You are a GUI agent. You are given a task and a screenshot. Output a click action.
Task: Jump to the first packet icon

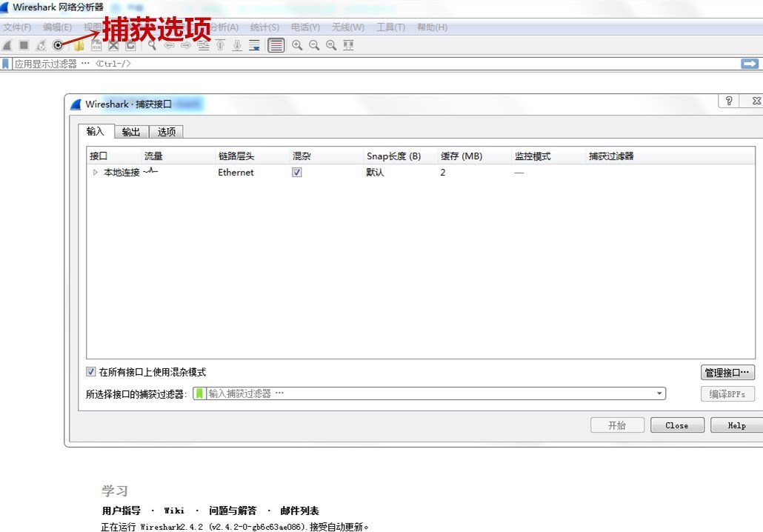click(x=221, y=45)
